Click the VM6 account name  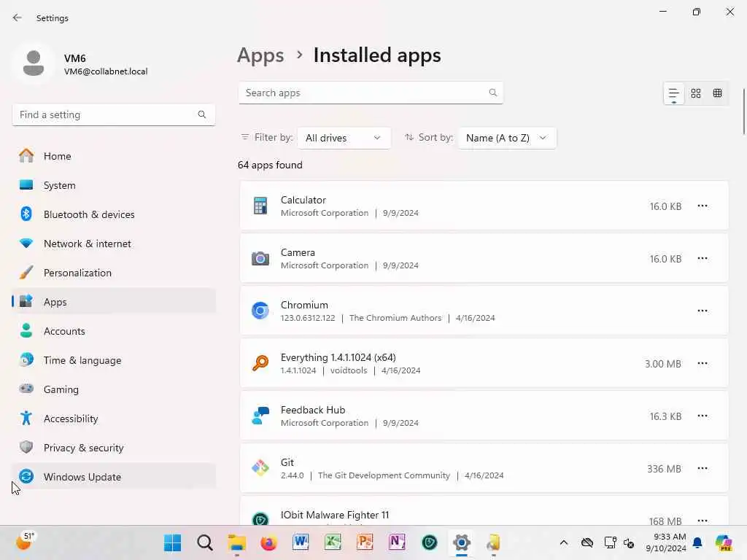[x=75, y=58]
